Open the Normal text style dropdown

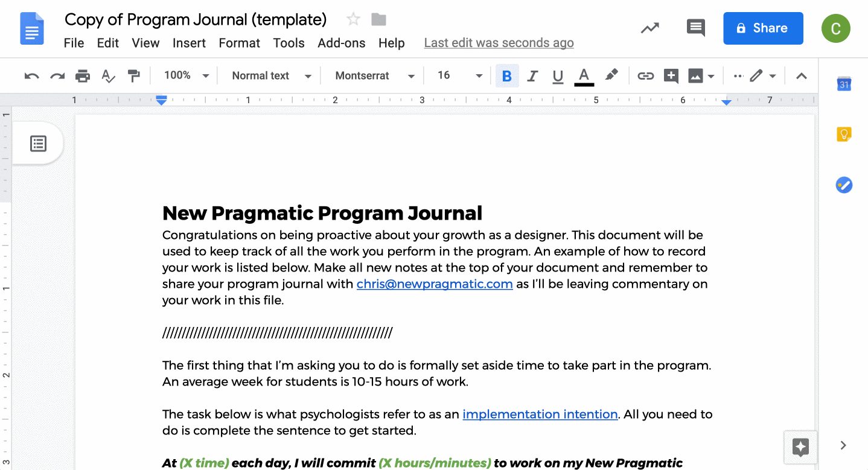click(272, 76)
